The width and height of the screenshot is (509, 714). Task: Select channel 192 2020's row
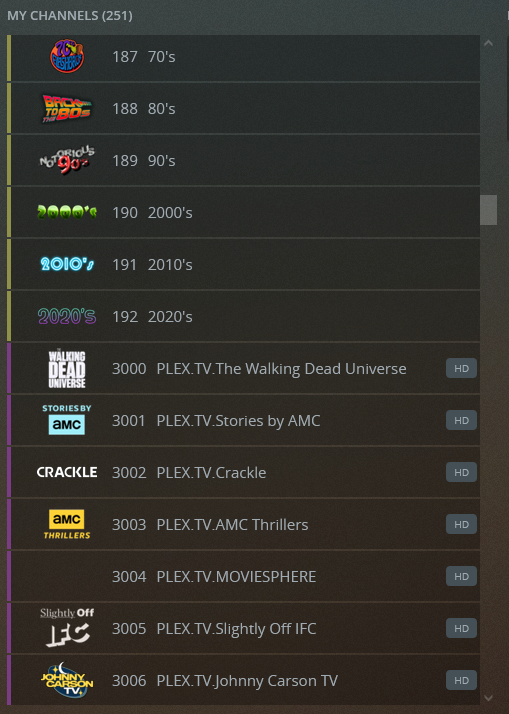point(244,316)
